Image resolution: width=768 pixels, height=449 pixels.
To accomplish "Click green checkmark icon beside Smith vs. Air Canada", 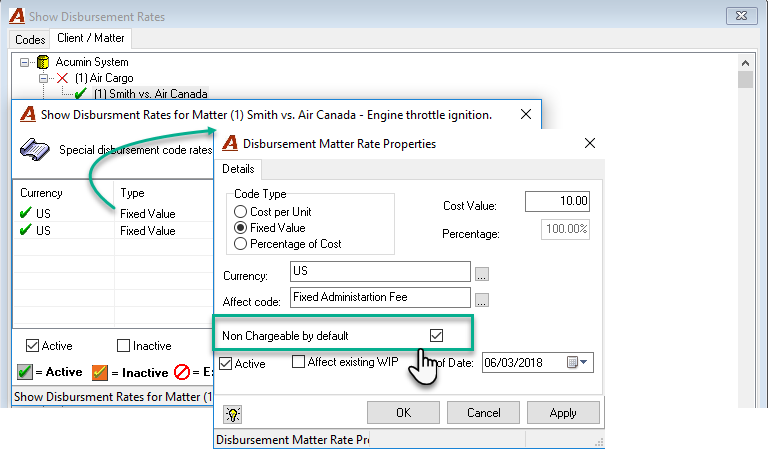I will click(81, 93).
